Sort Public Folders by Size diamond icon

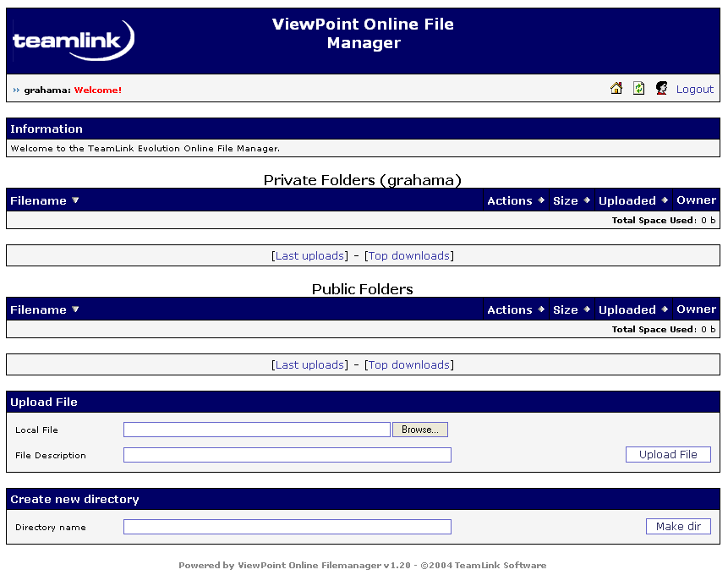click(x=587, y=309)
